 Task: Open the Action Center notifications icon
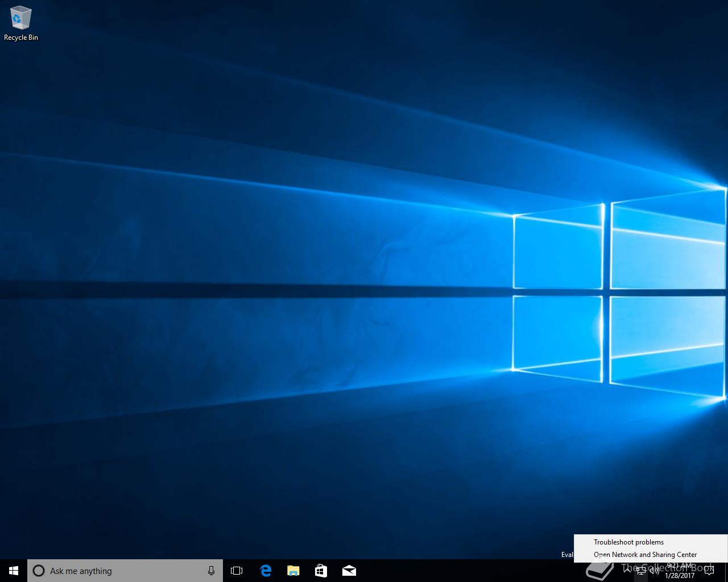click(709, 571)
